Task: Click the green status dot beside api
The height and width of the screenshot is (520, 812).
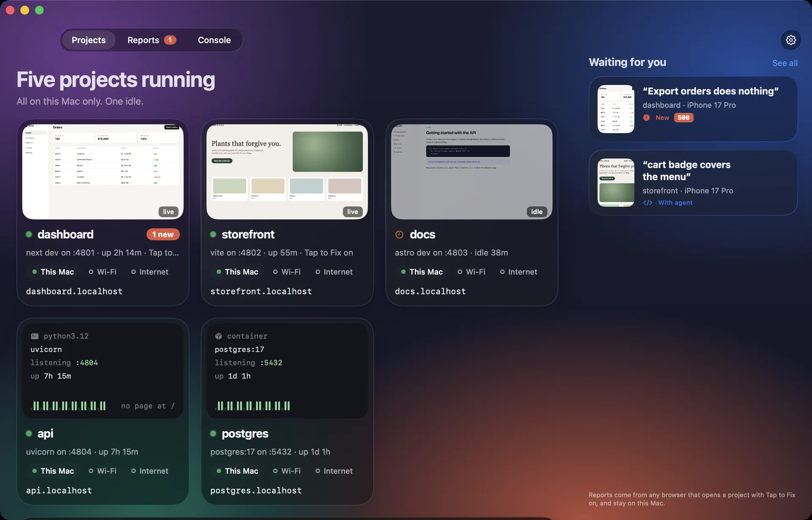Action: pos(29,434)
